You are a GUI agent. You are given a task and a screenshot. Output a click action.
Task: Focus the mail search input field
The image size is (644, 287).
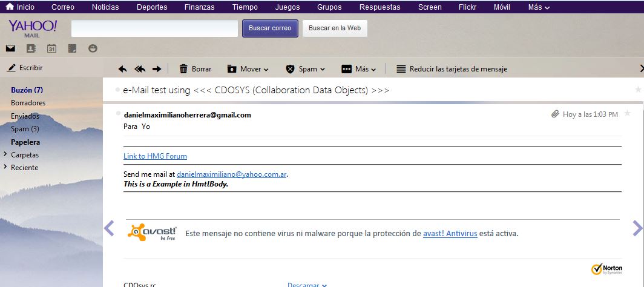pos(154,28)
